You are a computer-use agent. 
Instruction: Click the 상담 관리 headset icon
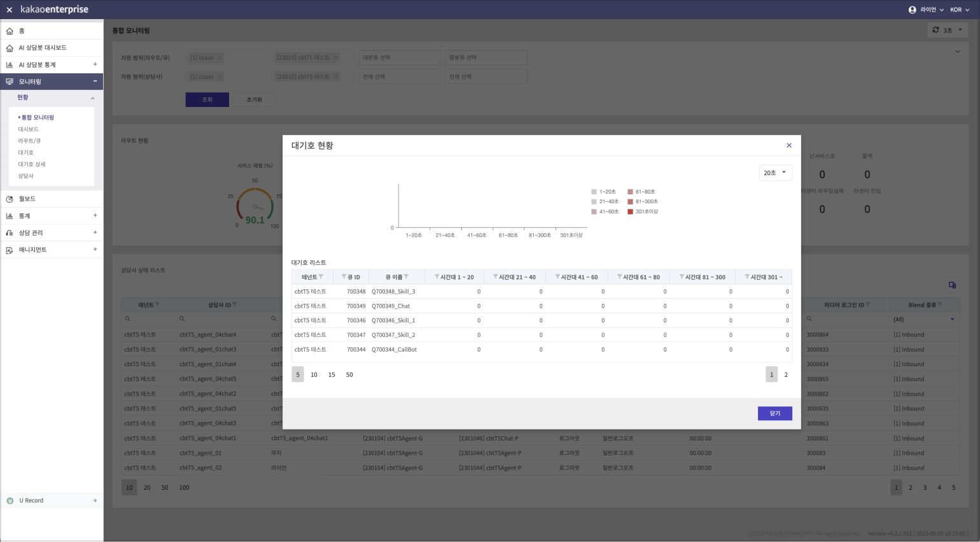[10, 233]
